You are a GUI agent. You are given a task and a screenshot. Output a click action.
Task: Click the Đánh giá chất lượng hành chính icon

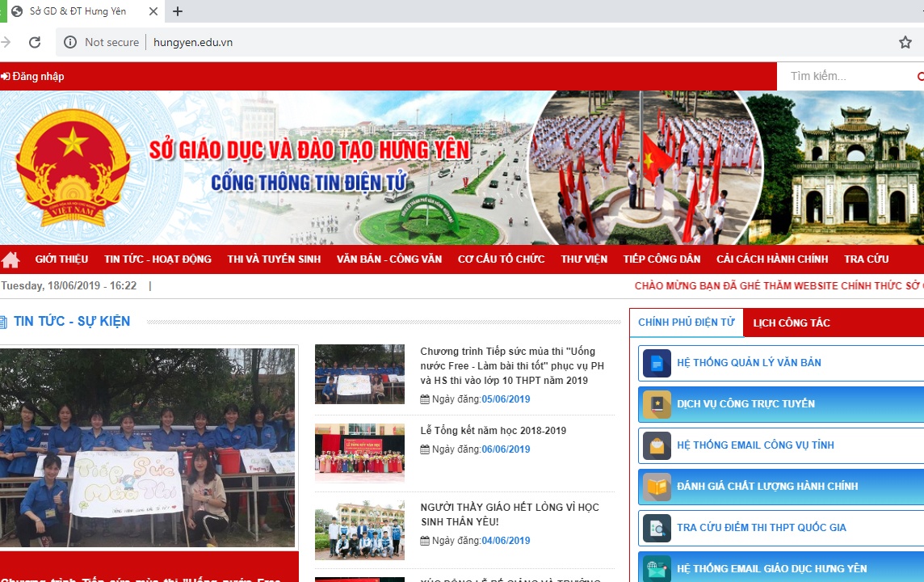(657, 487)
